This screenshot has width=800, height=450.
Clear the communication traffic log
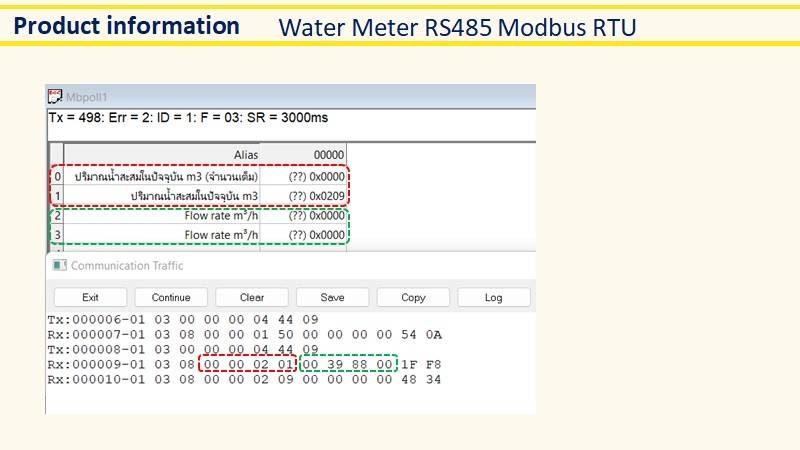coord(252,297)
